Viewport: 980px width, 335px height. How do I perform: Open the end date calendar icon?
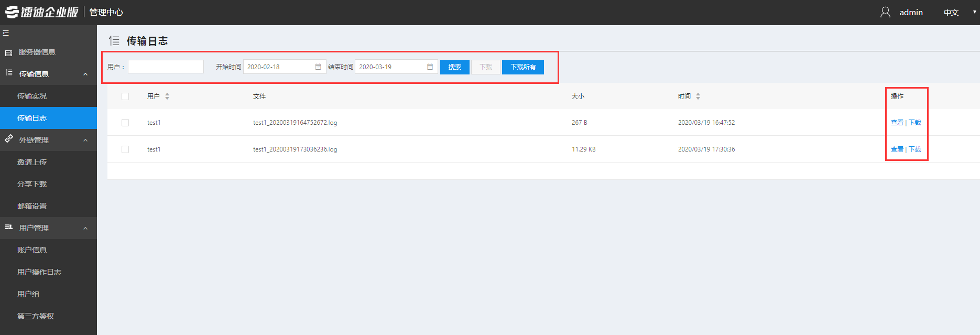pyautogui.click(x=430, y=67)
